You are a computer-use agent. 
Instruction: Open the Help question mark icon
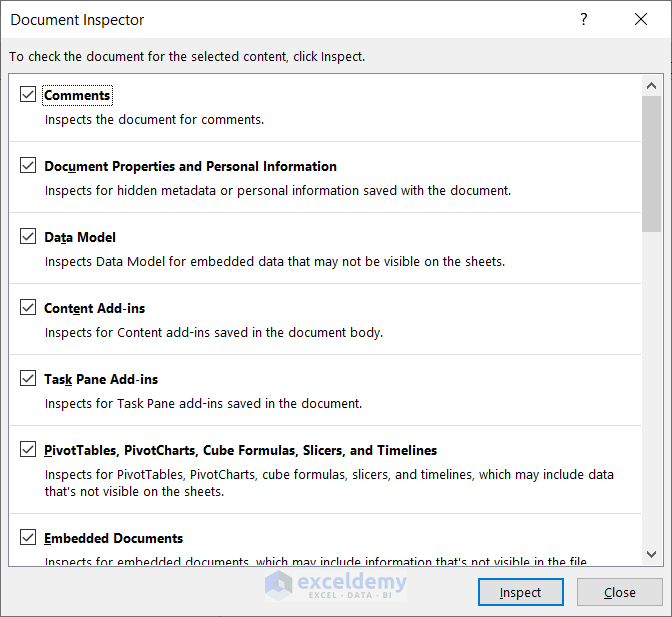pyautogui.click(x=584, y=20)
